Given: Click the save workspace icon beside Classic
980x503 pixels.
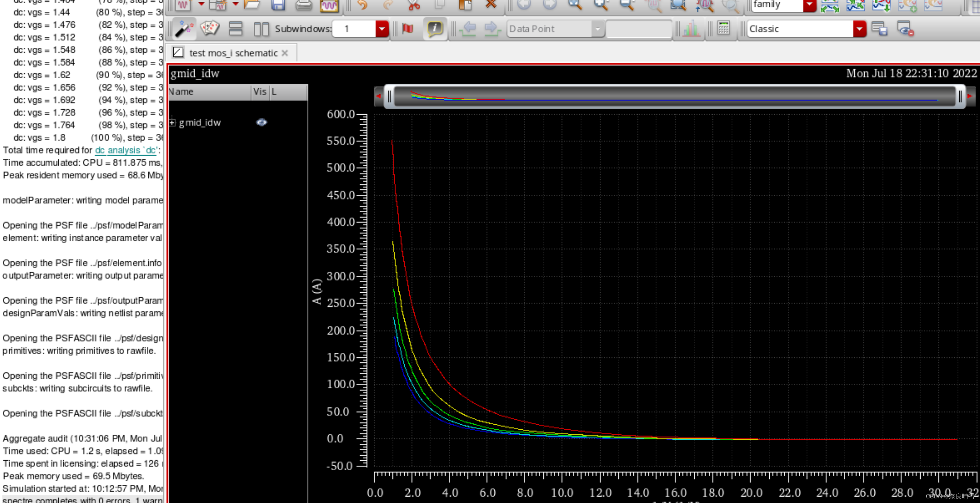Looking at the screenshot, I should coord(880,28).
